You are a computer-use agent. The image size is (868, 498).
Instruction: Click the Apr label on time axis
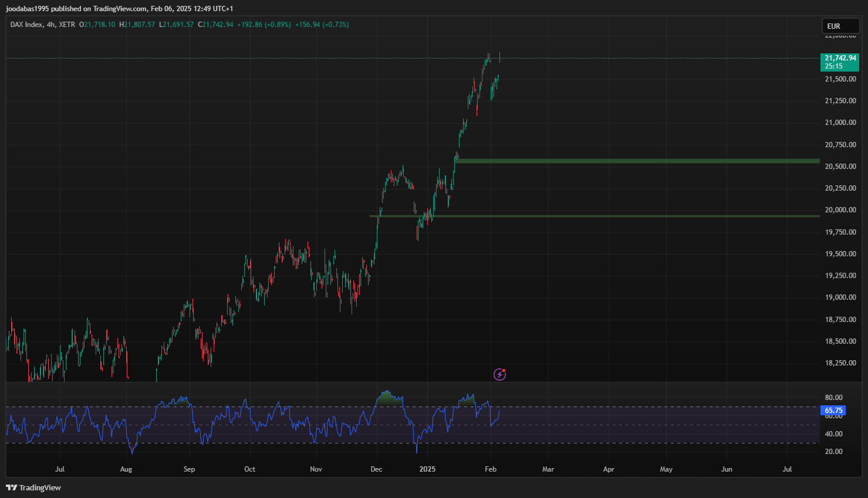(609, 469)
